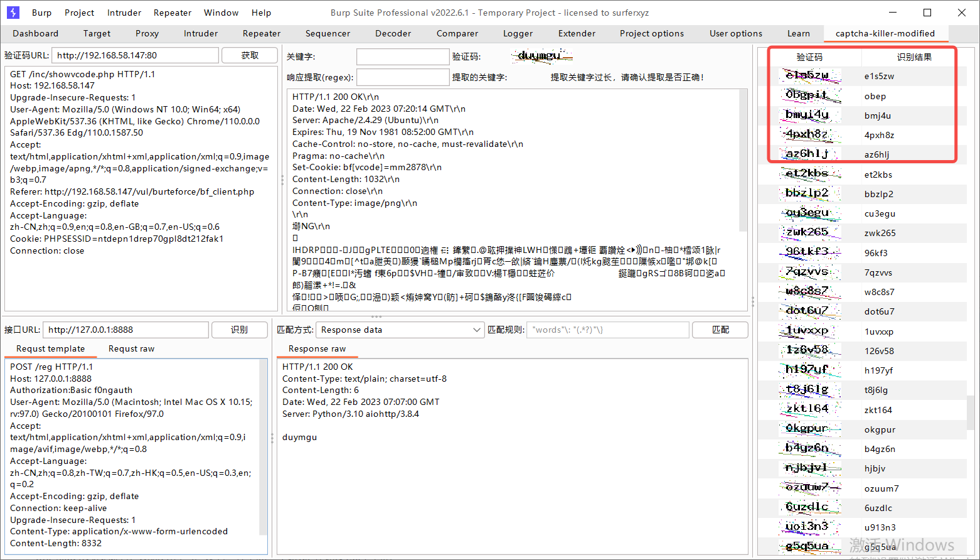Switch to the Comparer tab
Viewport: 980px width, 560px height.
(457, 33)
